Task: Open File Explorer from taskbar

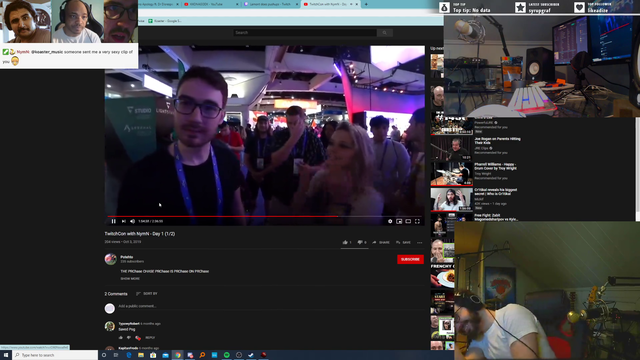Action: (141, 355)
